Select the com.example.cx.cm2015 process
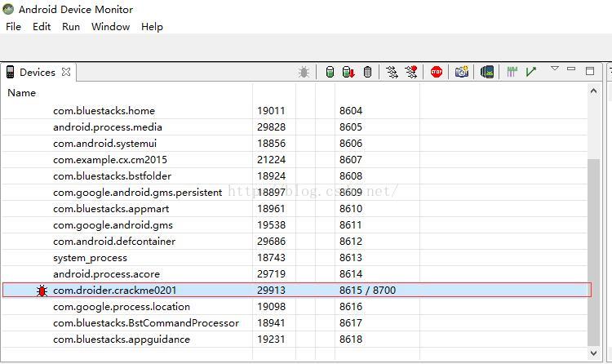612x364 pixels. pos(110,160)
